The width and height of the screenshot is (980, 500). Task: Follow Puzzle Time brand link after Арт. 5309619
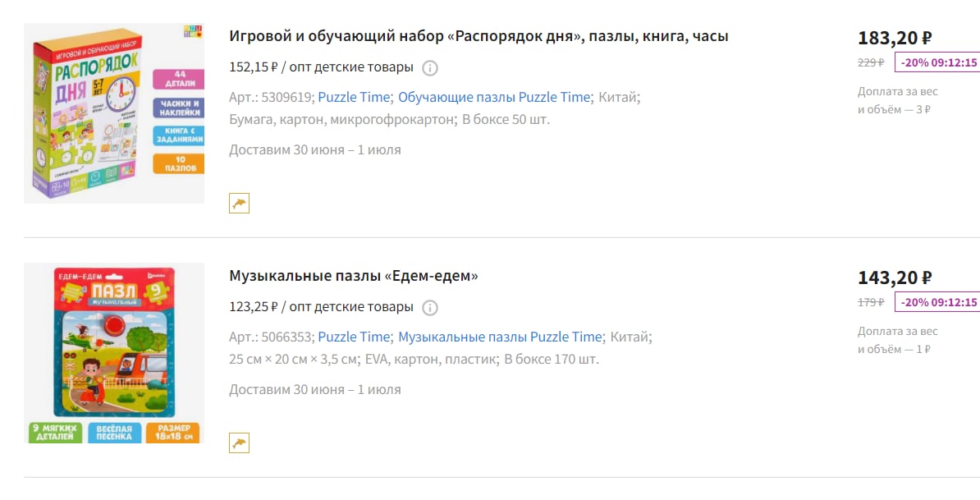(x=354, y=97)
